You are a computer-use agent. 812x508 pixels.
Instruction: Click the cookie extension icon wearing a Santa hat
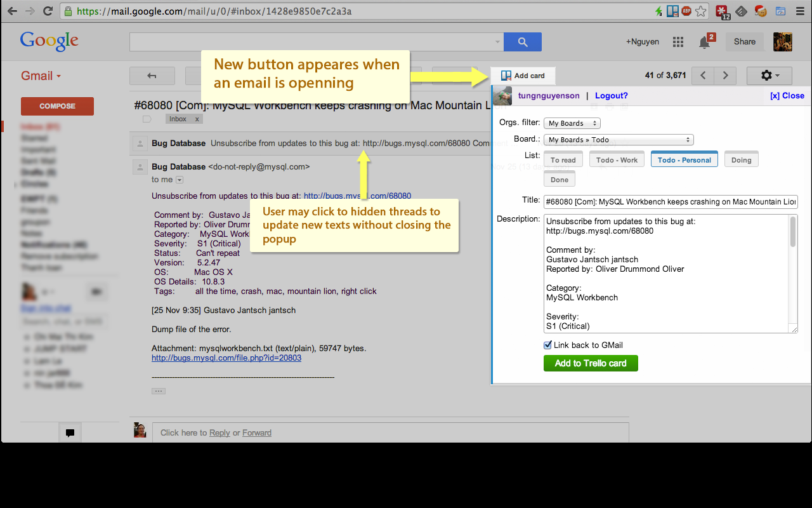tap(760, 11)
